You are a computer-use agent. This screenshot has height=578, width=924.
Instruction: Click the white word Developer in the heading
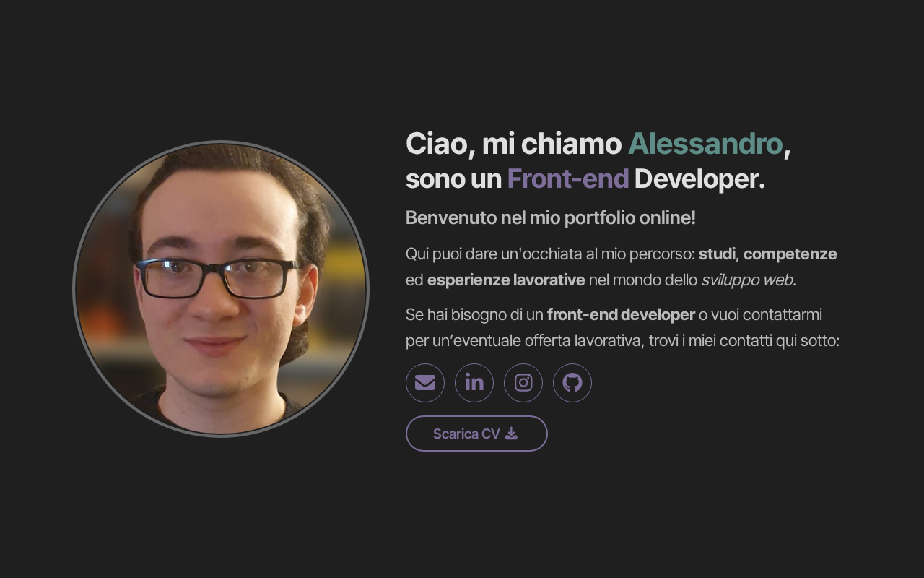[x=699, y=179]
